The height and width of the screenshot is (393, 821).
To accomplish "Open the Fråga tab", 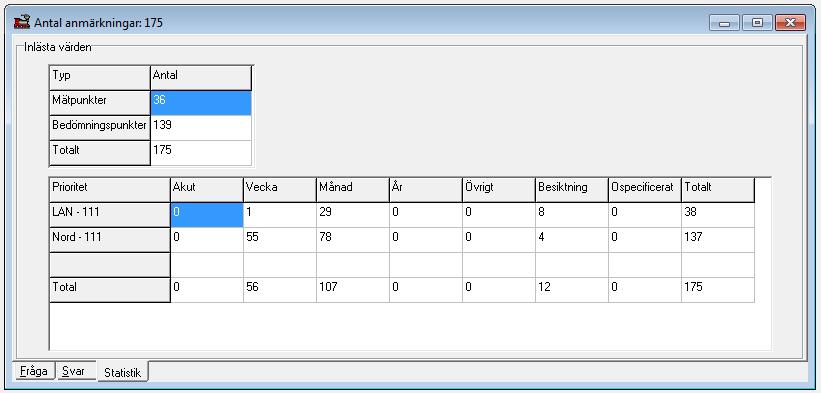I will (34, 371).
